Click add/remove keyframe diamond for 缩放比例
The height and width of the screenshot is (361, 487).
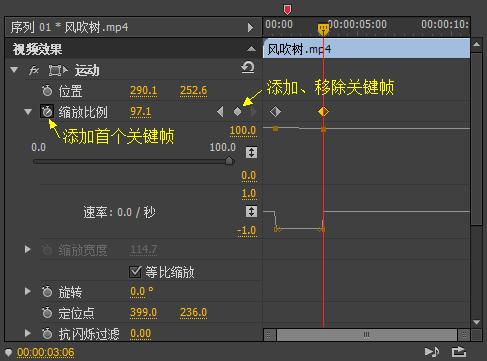point(238,112)
